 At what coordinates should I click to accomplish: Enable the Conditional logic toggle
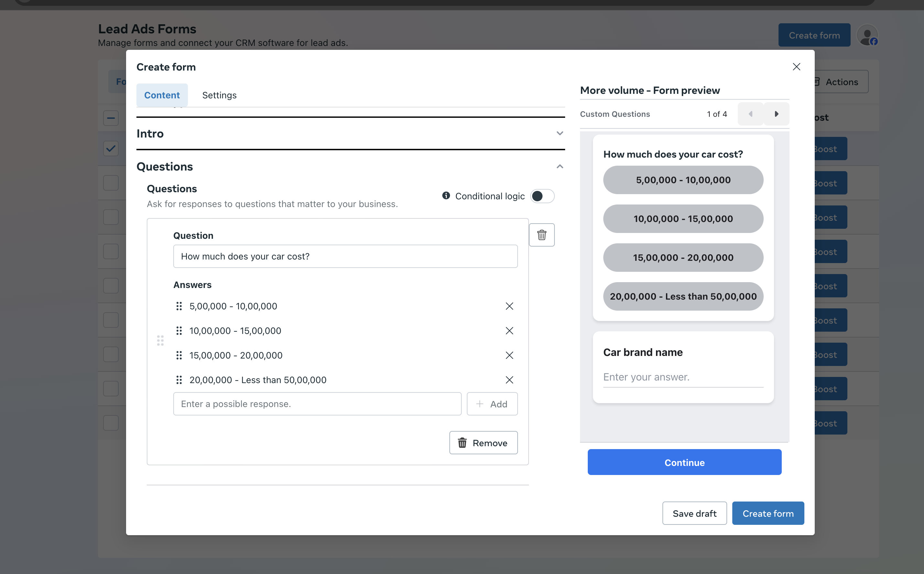pos(542,196)
